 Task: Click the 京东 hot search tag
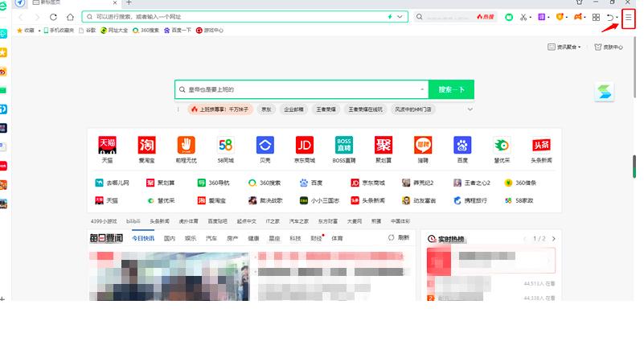click(266, 109)
